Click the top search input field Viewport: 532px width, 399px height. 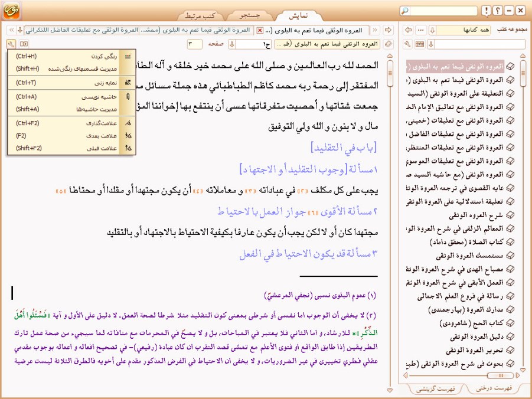coord(443,11)
